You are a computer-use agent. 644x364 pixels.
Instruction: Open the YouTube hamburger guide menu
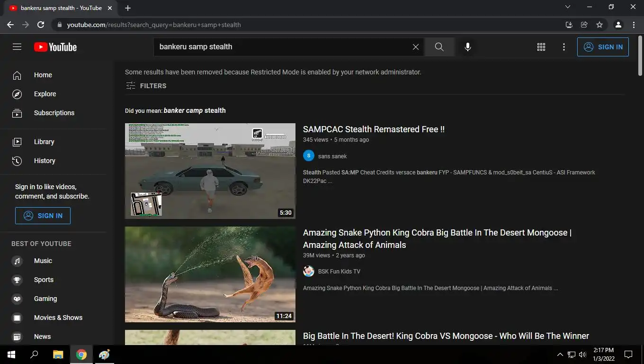click(x=17, y=47)
